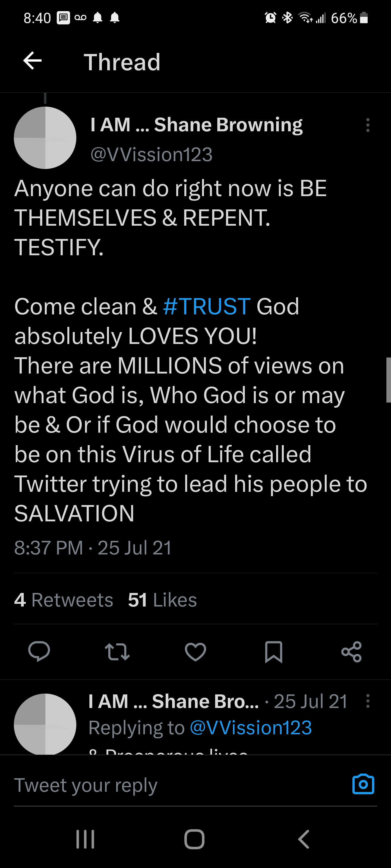Retweet this tweet using retweet icon
Image resolution: width=391 pixels, height=868 pixels.
point(117,651)
